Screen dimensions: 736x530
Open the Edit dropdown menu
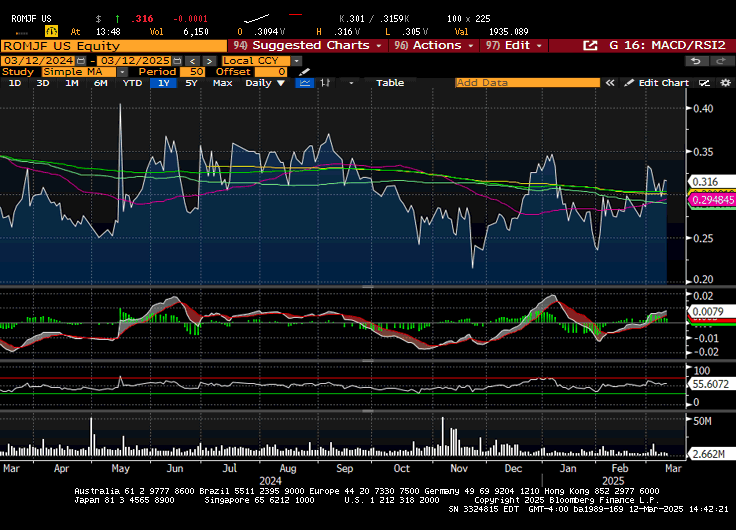(514, 46)
